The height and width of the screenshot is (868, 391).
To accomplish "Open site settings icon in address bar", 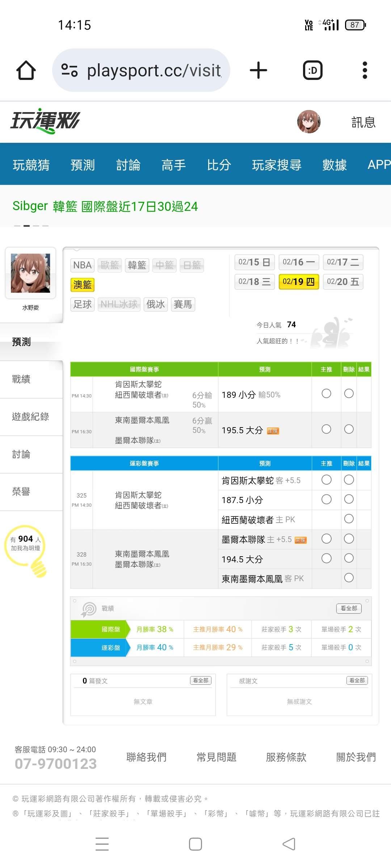I will tap(70, 70).
